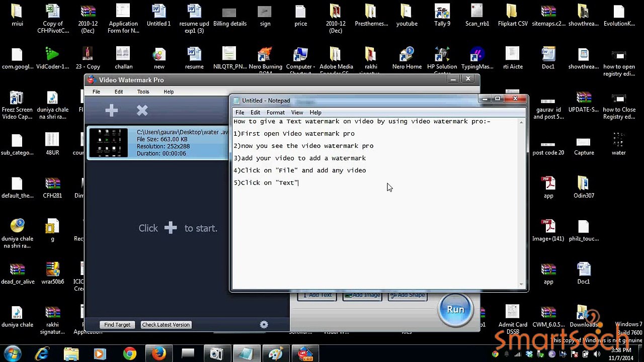Click the remove video X icon in Video Watermark Pro
This screenshot has width=644, height=362.
(142, 111)
